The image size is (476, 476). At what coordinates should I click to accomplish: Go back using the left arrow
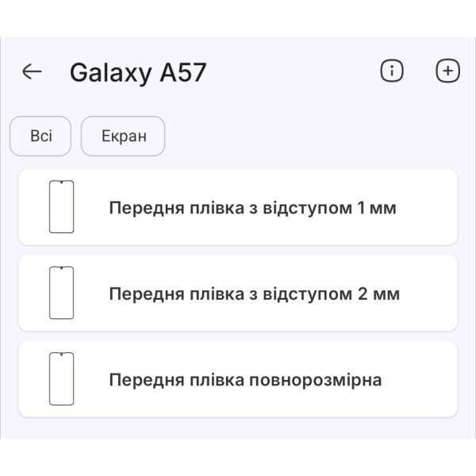[x=32, y=72]
